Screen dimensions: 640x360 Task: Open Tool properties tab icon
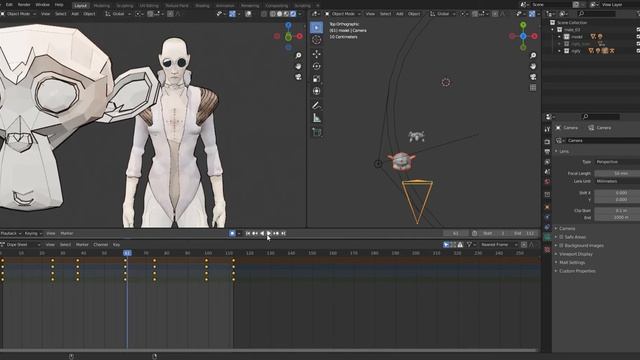547,129
